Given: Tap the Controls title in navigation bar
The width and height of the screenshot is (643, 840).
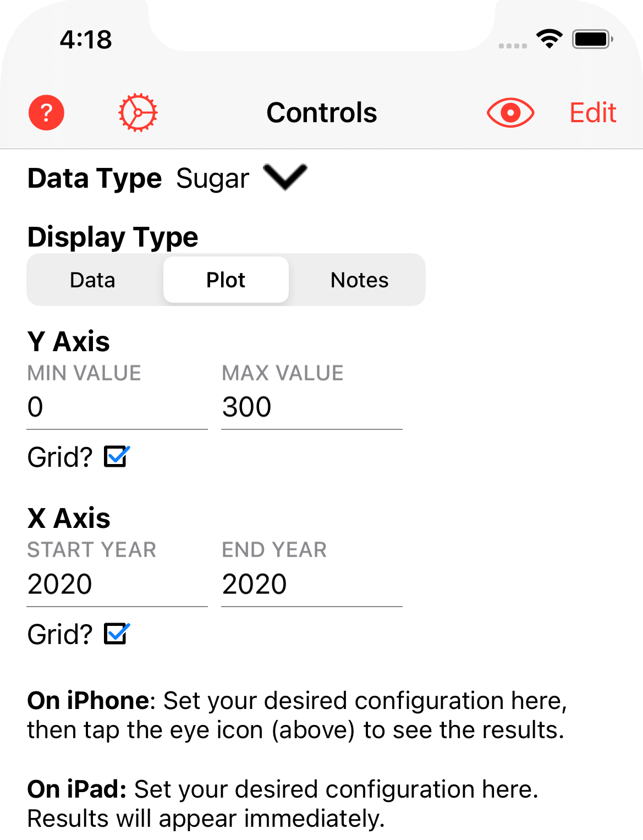Looking at the screenshot, I should click(x=322, y=113).
